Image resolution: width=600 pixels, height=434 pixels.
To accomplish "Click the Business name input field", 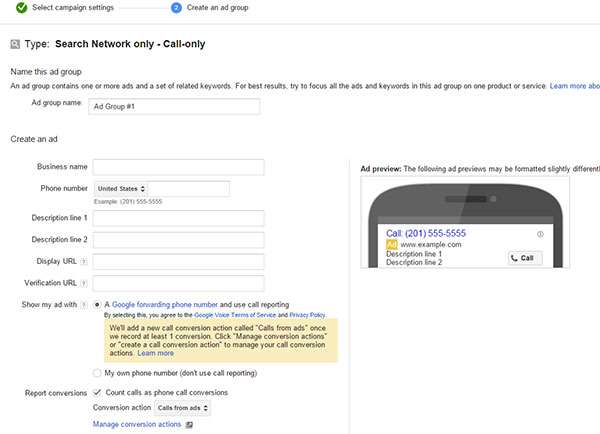I will point(178,167).
